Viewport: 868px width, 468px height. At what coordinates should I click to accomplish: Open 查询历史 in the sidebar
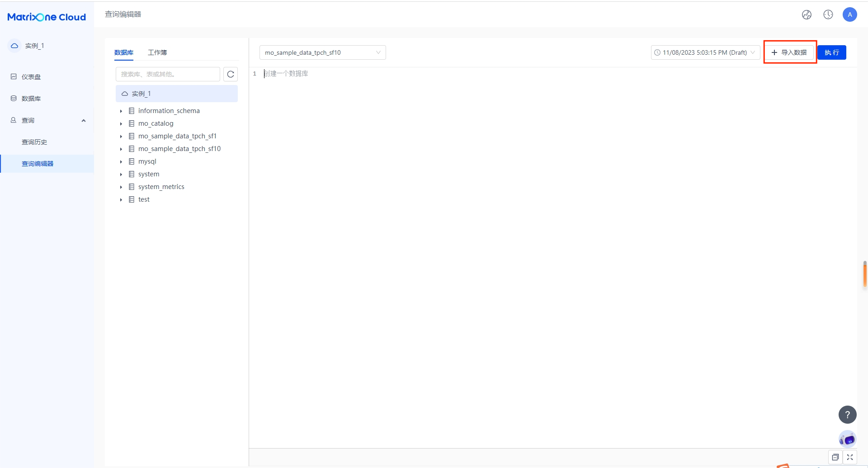34,142
